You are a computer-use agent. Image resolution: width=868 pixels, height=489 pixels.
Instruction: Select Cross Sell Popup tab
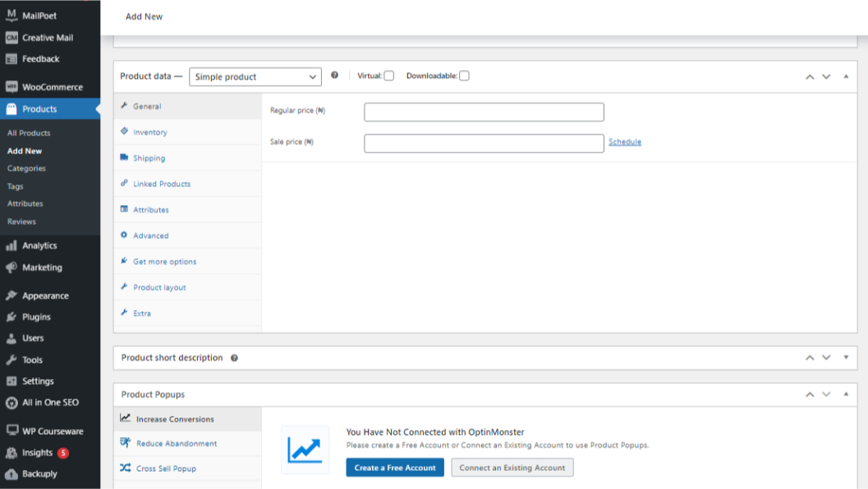188,468
